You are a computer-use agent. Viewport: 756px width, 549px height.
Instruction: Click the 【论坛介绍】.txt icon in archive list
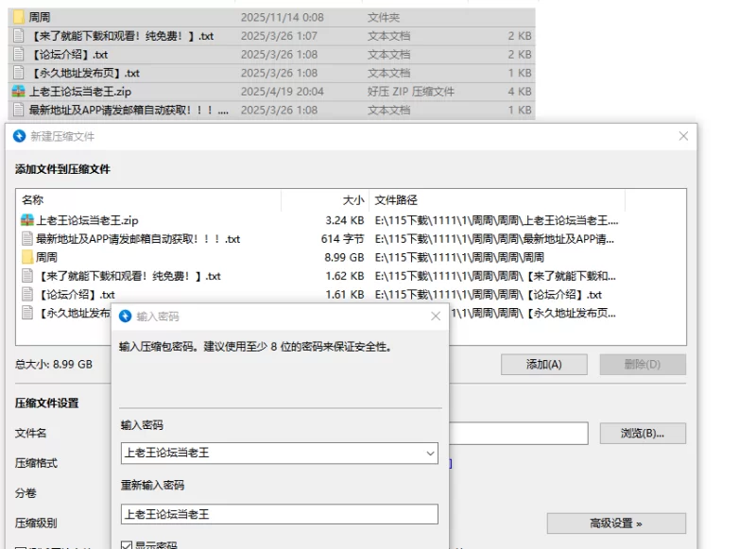click(27, 294)
